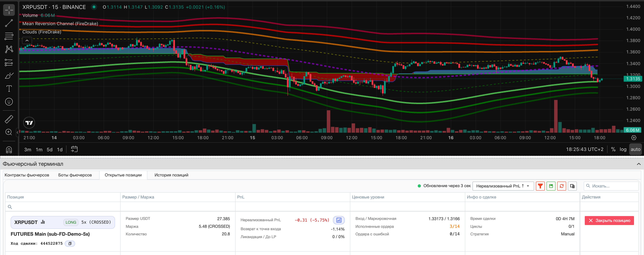
Task: Click the green save icon button
Action: [x=551, y=186]
